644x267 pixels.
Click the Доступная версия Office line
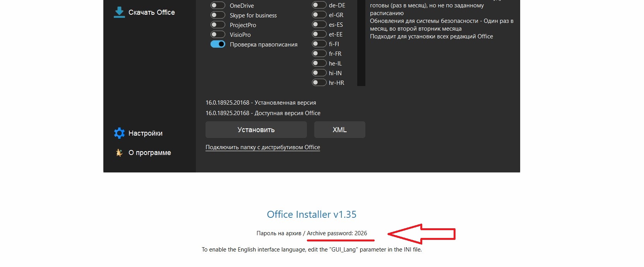[263, 113]
